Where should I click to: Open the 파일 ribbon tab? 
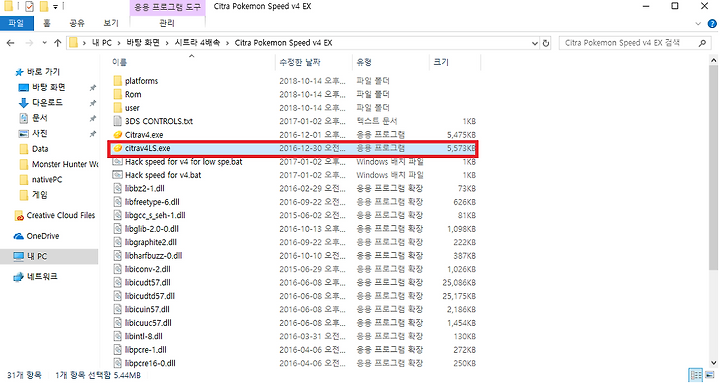[x=17, y=23]
